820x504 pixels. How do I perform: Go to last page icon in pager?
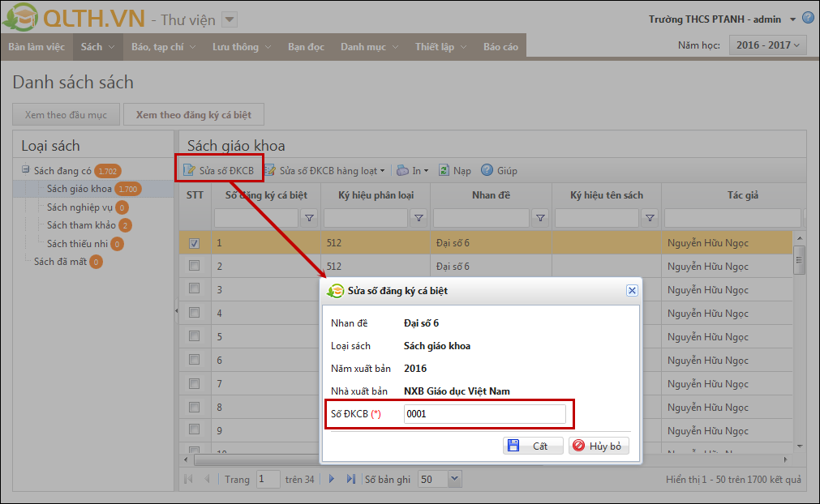pyautogui.click(x=351, y=479)
